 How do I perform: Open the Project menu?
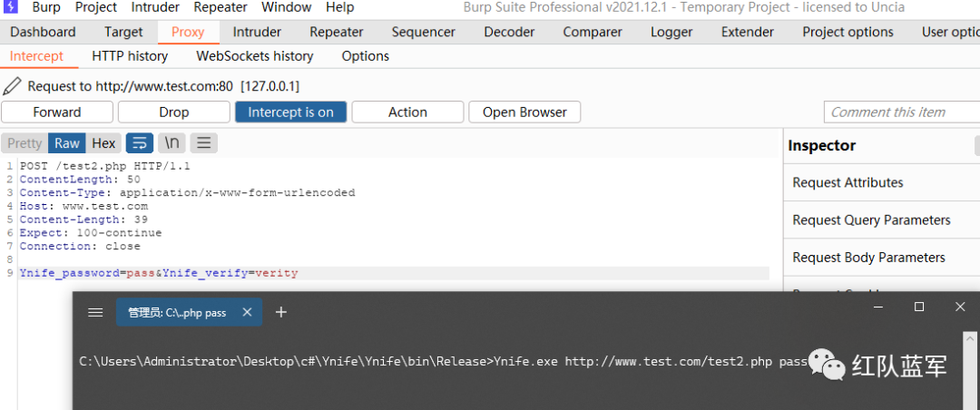[96, 7]
